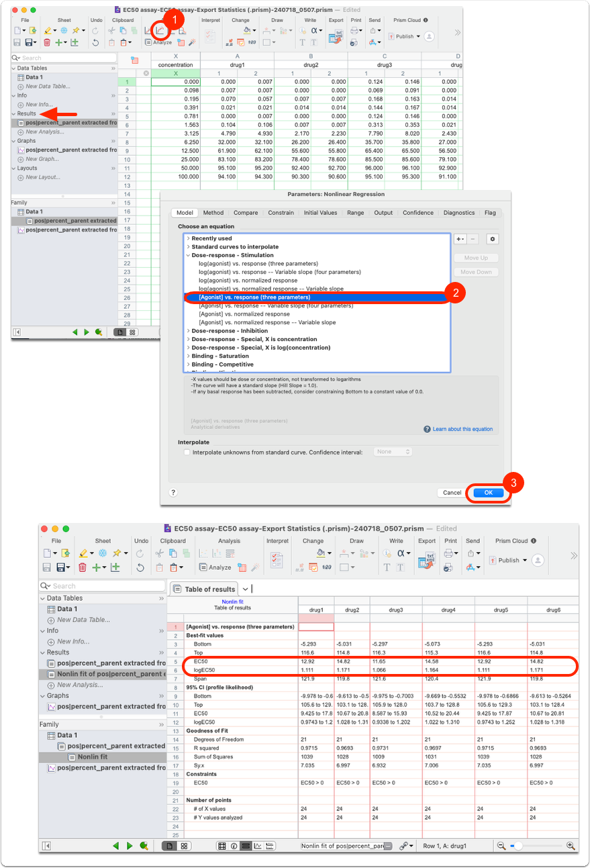Expand Standard curves to interpolate group

pos(188,247)
